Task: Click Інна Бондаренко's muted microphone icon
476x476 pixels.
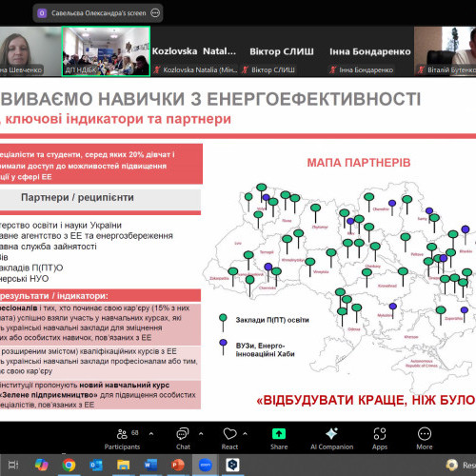Action: pos(332,69)
